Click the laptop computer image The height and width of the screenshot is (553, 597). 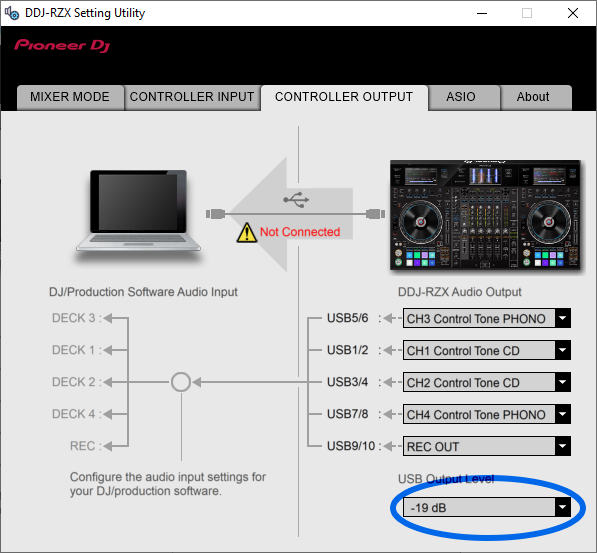138,212
